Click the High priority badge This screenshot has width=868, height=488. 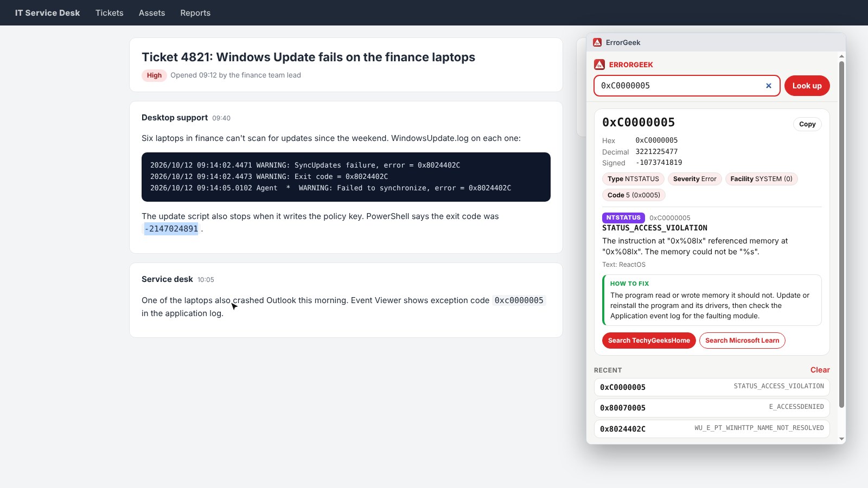click(x=154, y=75)
